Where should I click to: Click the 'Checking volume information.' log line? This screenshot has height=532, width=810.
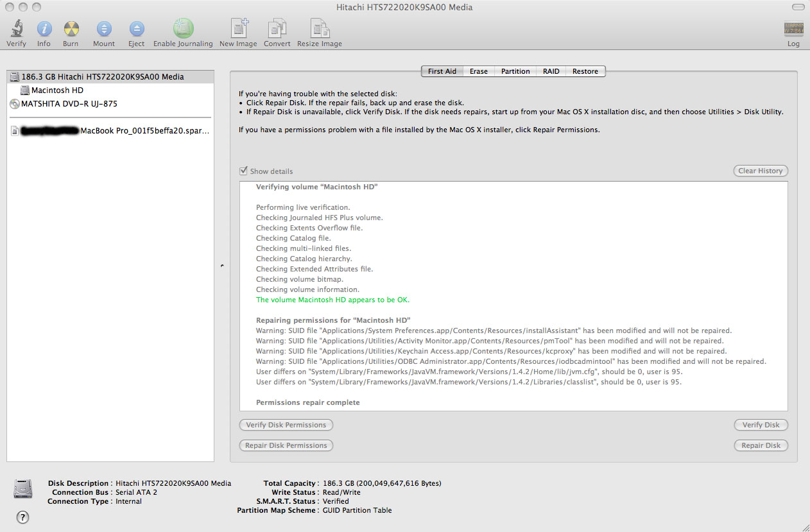click(307, 289)
